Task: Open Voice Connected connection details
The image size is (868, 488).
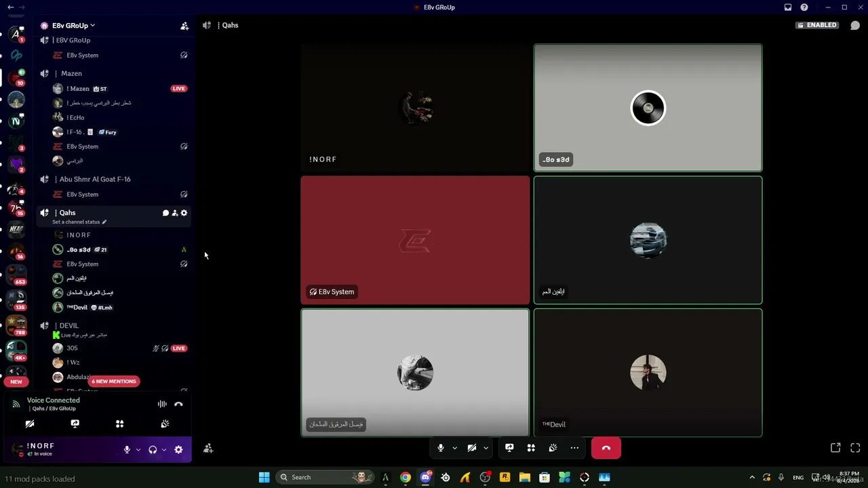Action: click(x=54, y=401)
